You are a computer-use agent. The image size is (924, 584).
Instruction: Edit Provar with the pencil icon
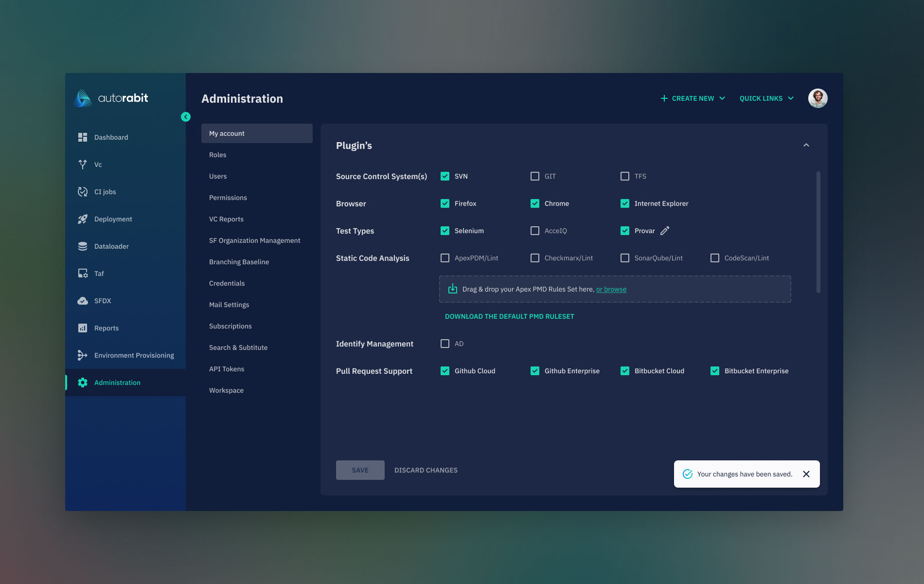tap(665, 231)
